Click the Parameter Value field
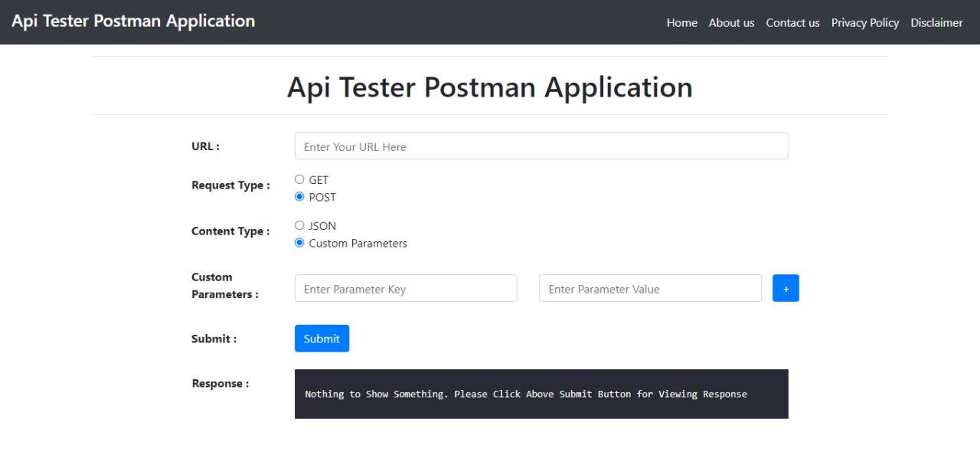 tap(650, 288)
